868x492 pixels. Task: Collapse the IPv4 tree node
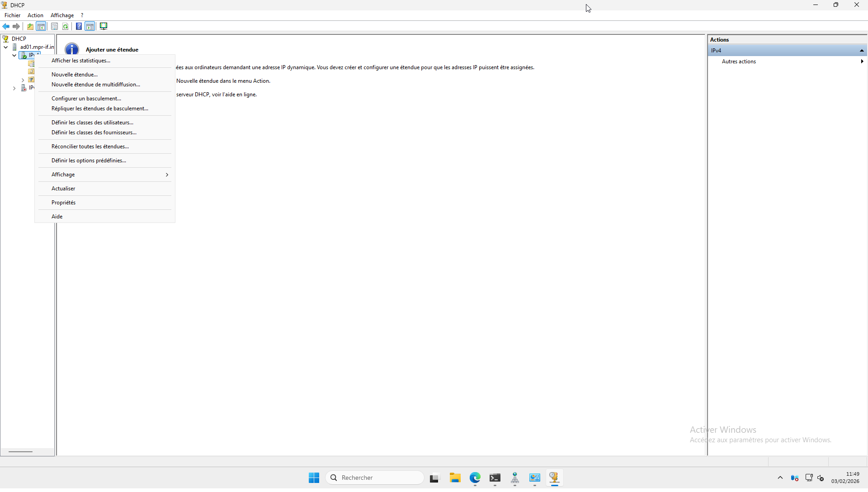[14, 56]
